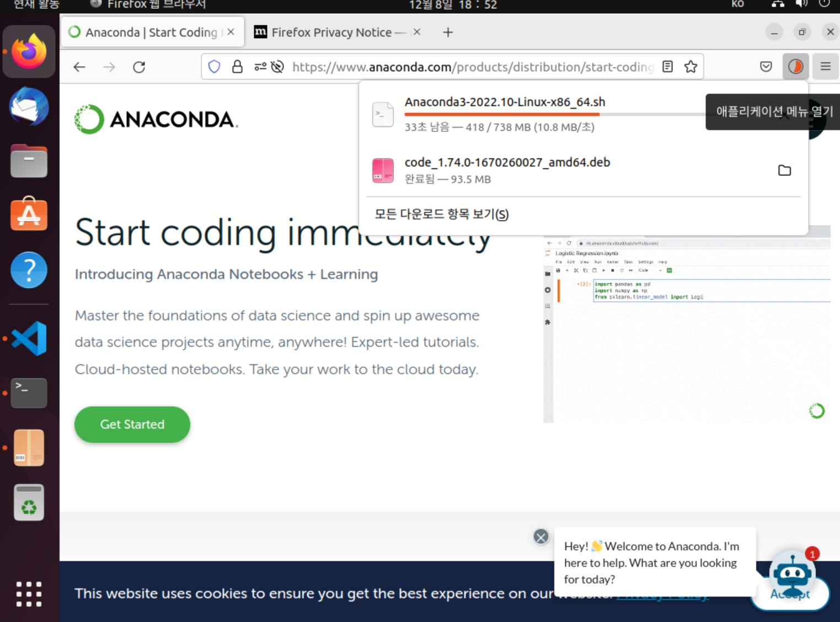Go back to the previous page
This screenshot has height=622, width=840.
[79, 67]
